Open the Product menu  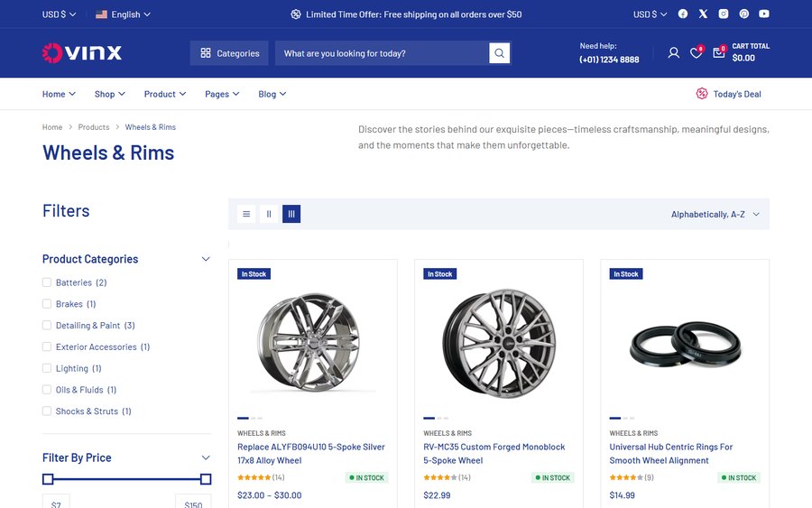(x=165, y=94)
